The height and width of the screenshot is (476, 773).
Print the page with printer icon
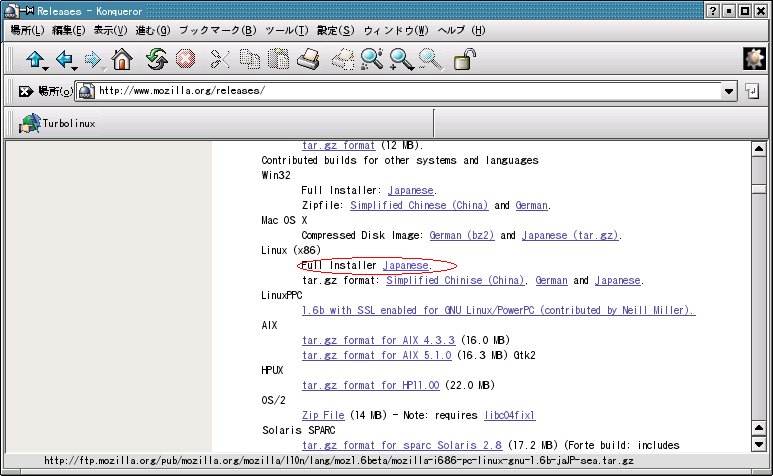(309, 59)
